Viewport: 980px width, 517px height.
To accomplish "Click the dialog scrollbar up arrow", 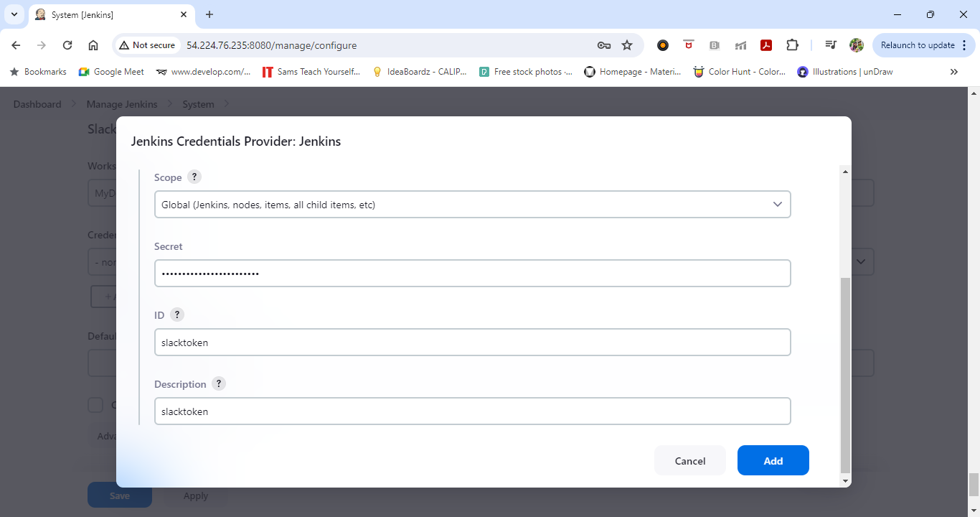I will pos(845,172).
